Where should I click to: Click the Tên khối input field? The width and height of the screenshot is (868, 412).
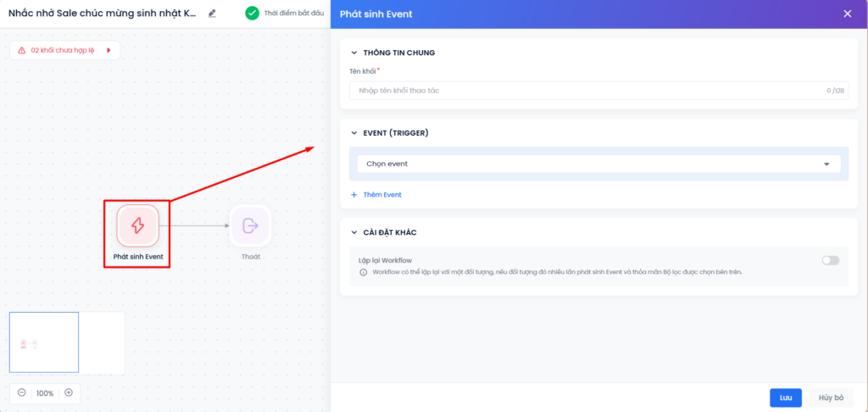point(599,90)
